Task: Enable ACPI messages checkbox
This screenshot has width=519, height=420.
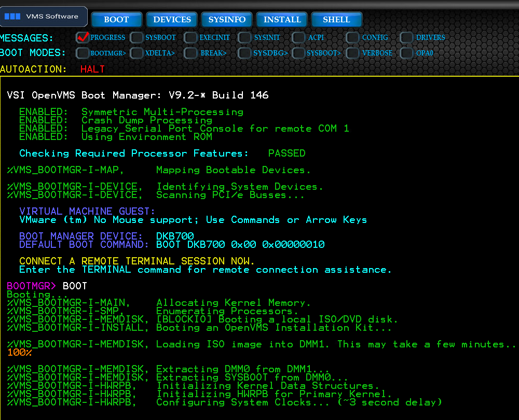Action: [x=298, y=37]
